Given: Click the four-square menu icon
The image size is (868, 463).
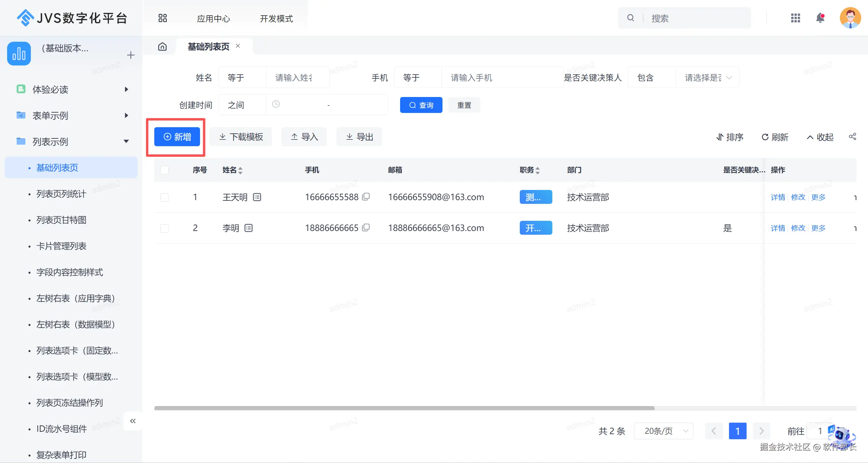Looking at the screenshot, I should click(x=163, y=18).
